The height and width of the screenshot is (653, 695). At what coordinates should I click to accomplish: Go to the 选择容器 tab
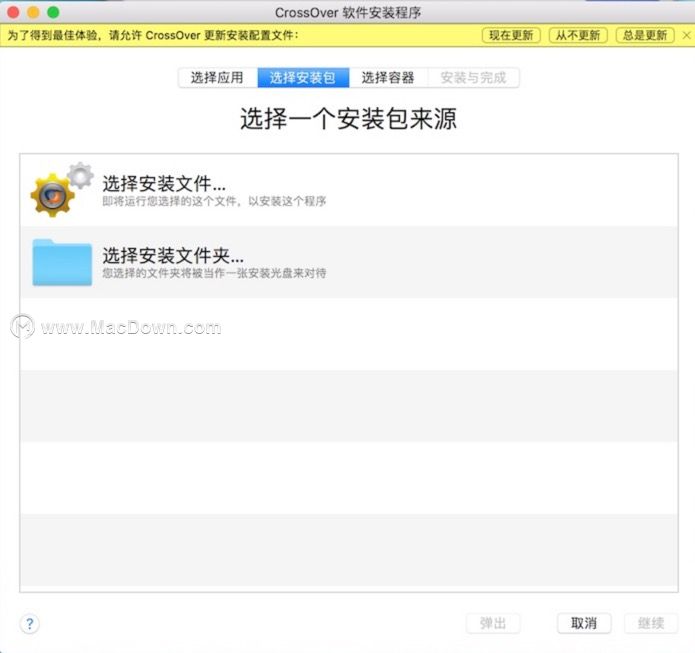(x=388, y=78)
